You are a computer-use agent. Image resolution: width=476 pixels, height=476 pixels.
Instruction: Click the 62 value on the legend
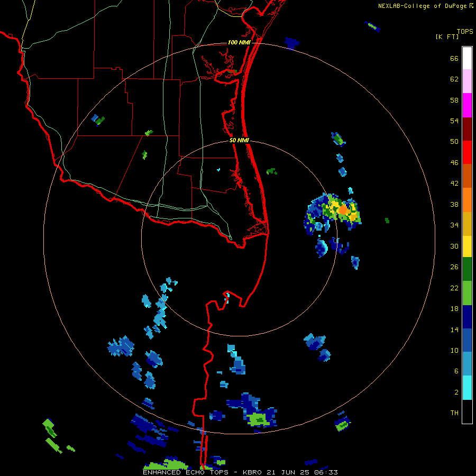pos(454,79)
